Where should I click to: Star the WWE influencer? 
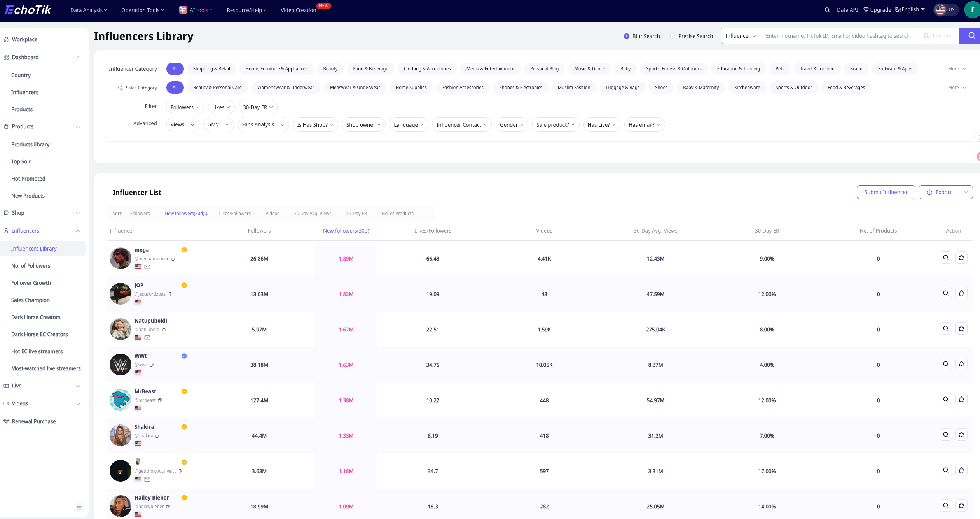pyautogui.click(x=961, y=364)
